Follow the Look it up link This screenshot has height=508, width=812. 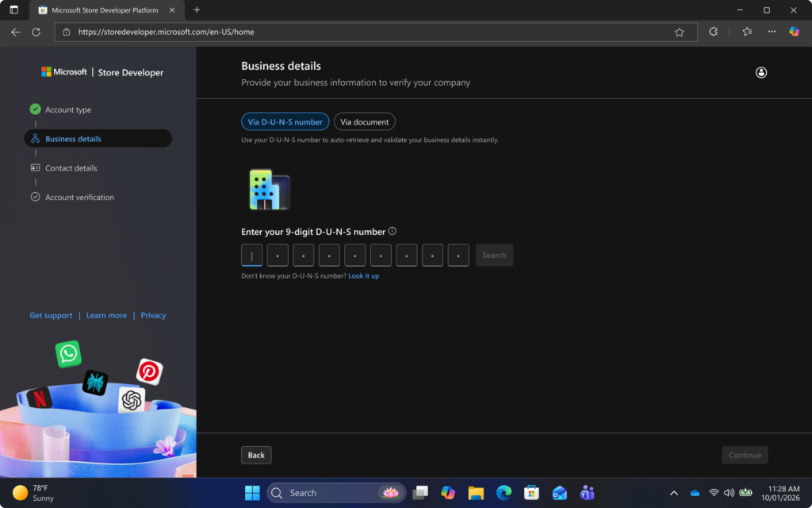363,275
